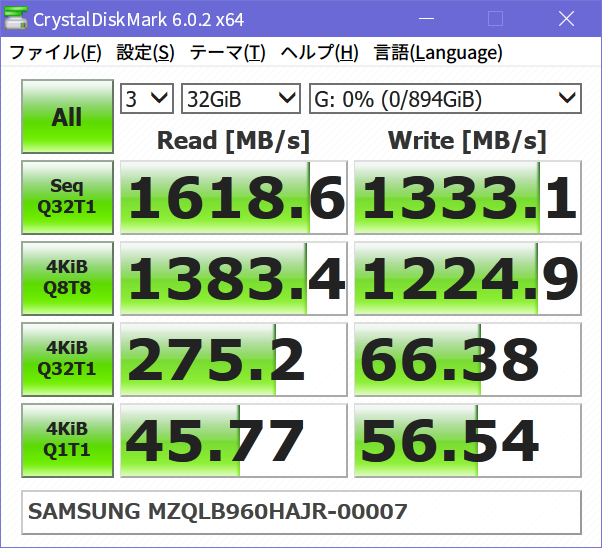This screenshot has width=602, height=548.
Task: Open the 32GiB test size dropdown
Action: click(240, 98)
